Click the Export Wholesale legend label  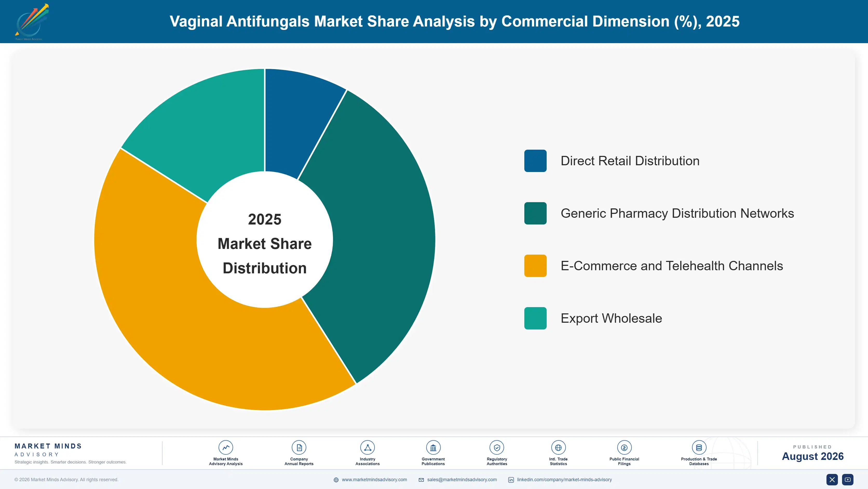[611, 318]
